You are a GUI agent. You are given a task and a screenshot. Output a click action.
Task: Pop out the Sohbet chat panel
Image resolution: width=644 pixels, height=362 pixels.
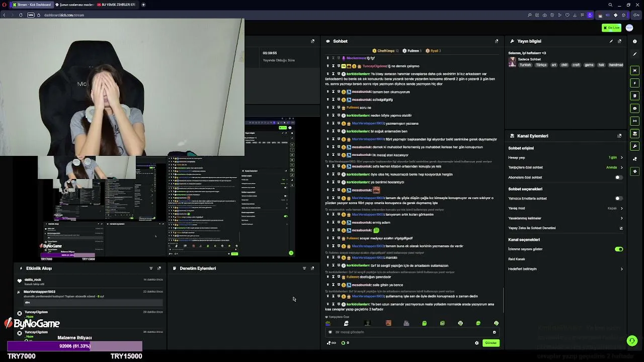pos(497,41)
